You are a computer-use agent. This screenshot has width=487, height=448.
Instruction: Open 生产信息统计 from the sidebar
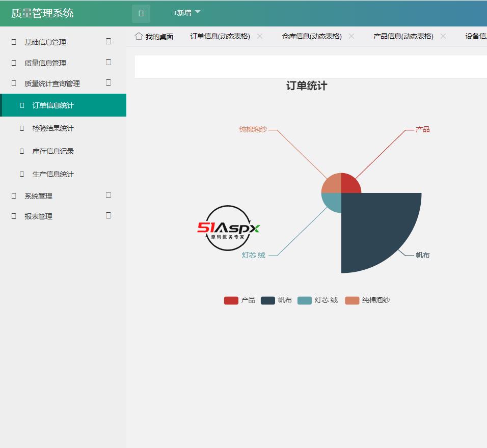51,174
